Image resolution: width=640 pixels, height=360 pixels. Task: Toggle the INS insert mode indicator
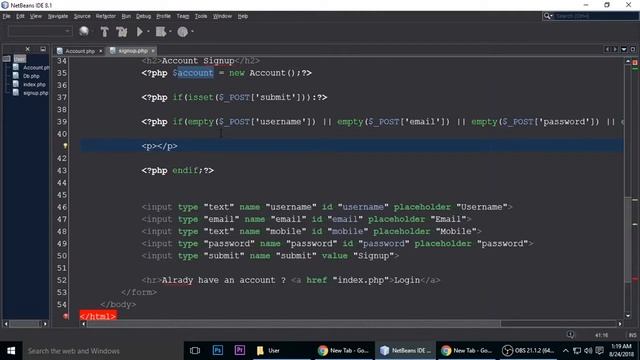tap(632, 335)
